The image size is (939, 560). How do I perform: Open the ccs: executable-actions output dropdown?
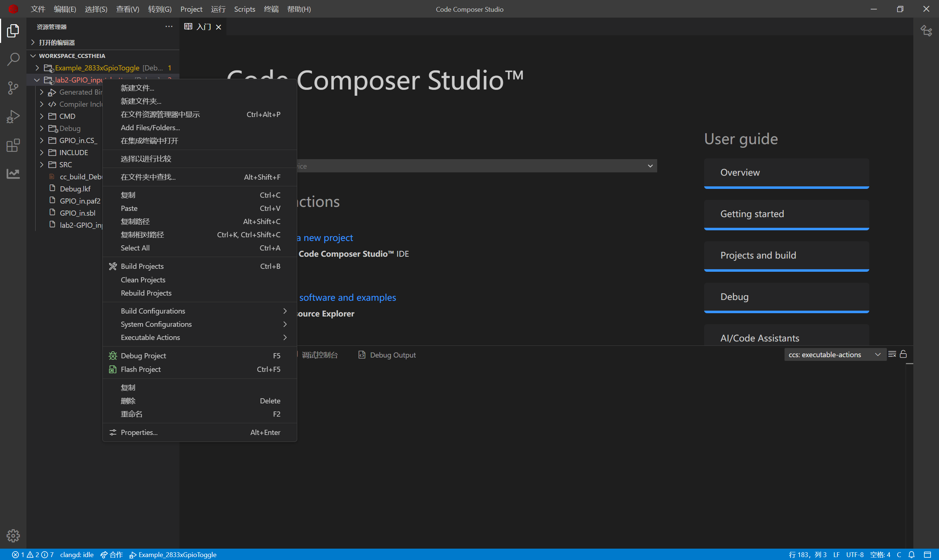pyautogui.click(x=834, y=355)
